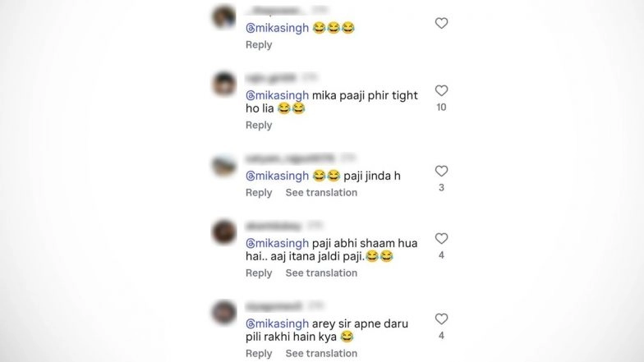Viewport: 644px width, 362px height.
Task: Like the comment with three laughing emojis
Action: point(442,23)
